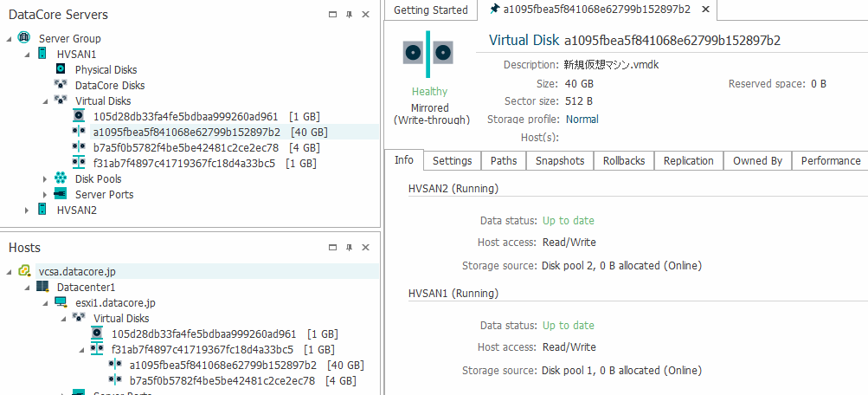The image size is (868, 395).
Task: Collapse the vcsa.datacore.jp node
Action: (10, 272)
